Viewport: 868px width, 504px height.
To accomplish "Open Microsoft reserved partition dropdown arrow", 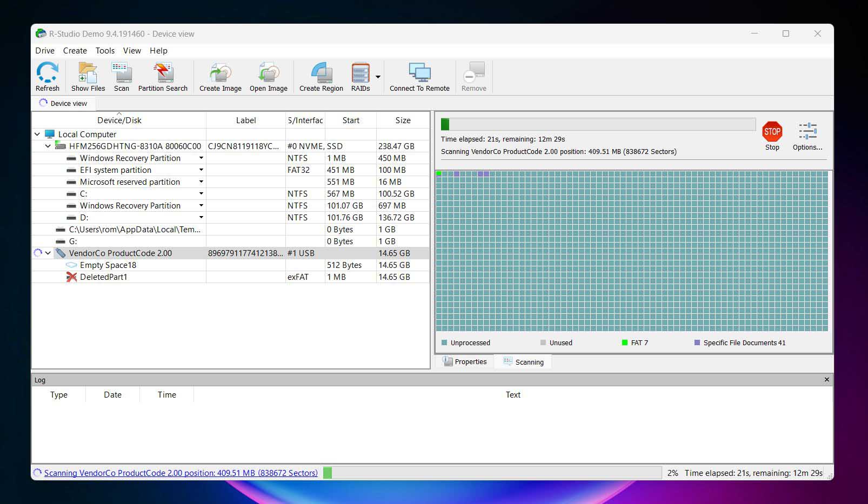I will 201,182.
